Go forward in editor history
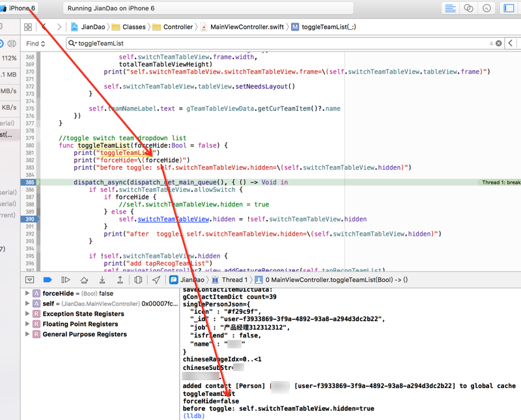Screen dimensions: 521x420 (x=59, y=27)
